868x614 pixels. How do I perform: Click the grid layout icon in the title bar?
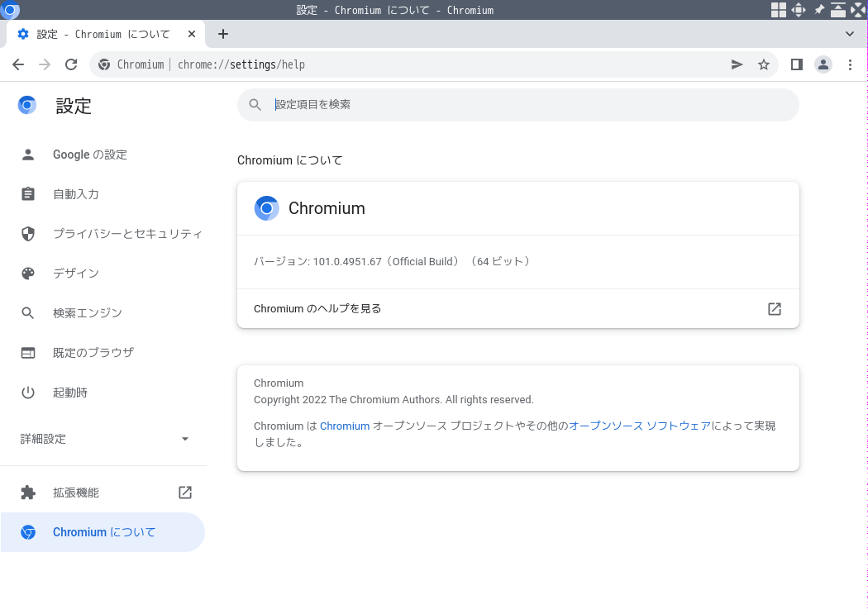[x=779, y=10]
